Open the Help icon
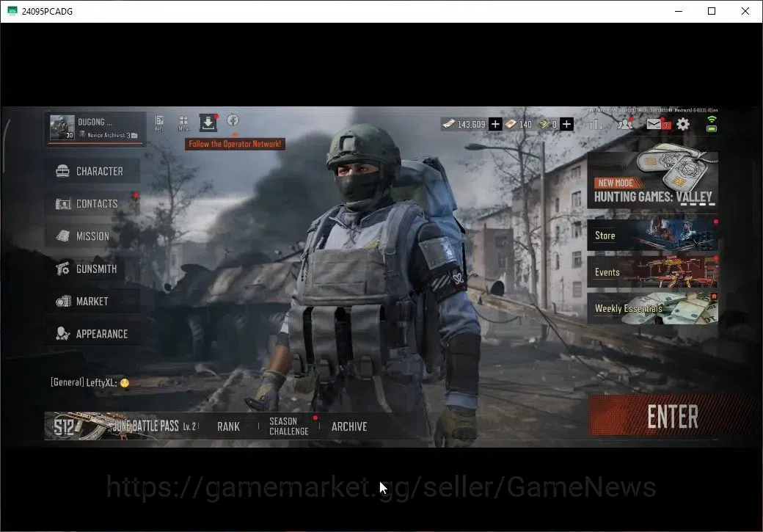This screenshot has width=763, height=532. click(159, 123)
